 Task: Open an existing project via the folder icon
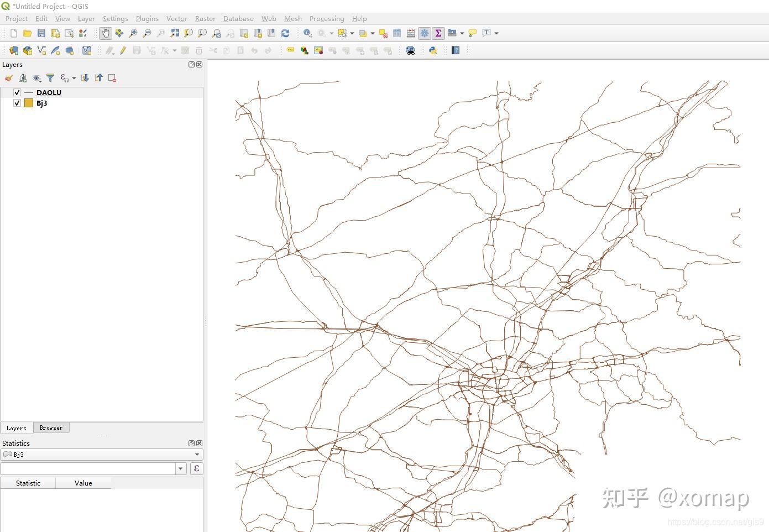[27, 33]
